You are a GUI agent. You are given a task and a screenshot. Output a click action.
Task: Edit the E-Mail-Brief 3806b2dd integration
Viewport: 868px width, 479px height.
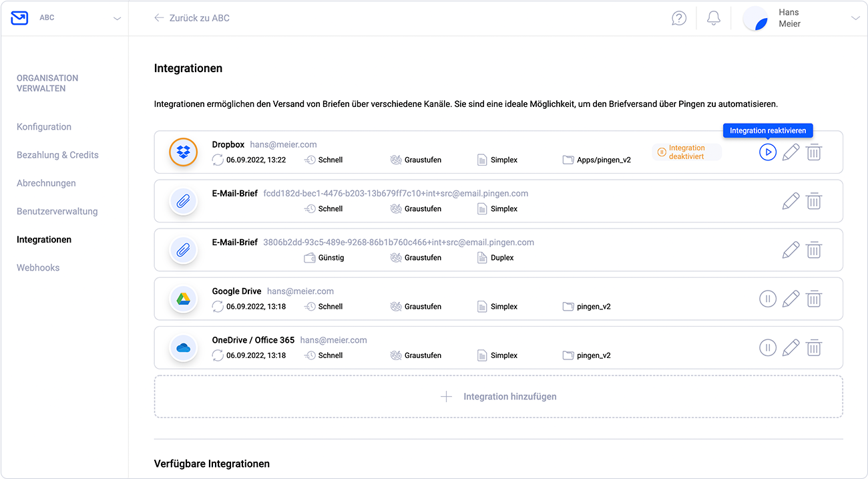click(791, 250)
